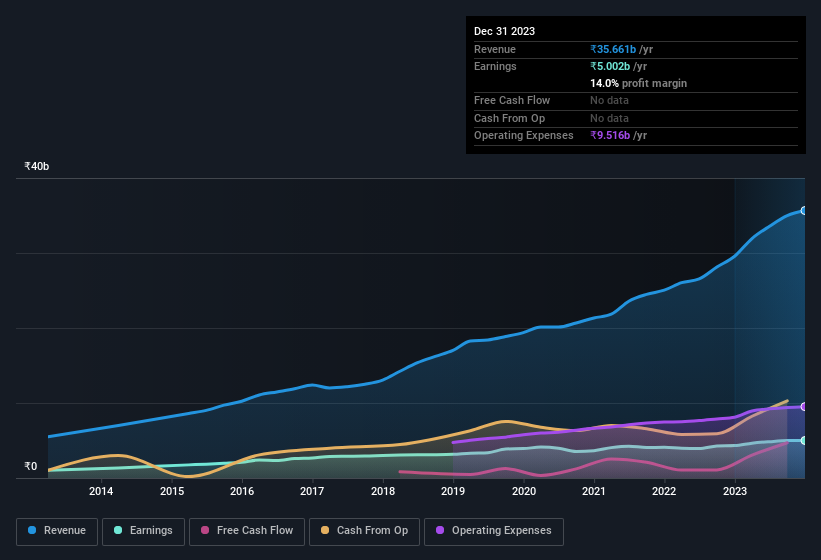
Task: Click the 2021 x-axis year label
Action: [594, 490]
